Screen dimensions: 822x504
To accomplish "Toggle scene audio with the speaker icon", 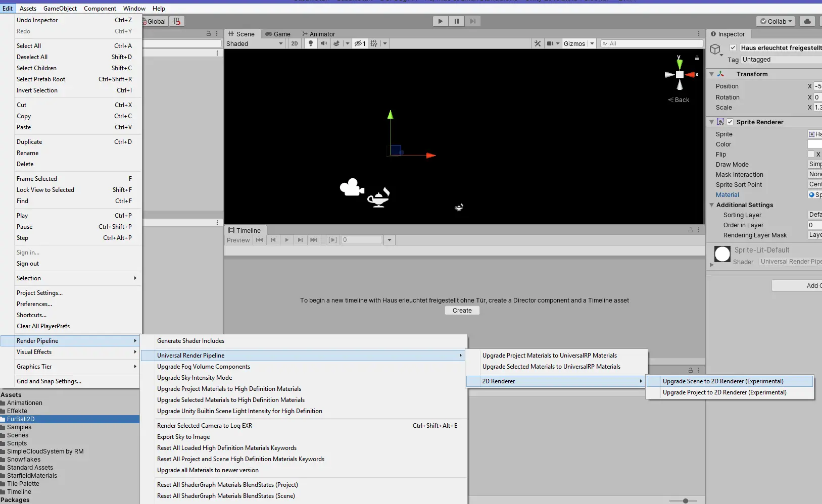I will click(x=324, y=43).
